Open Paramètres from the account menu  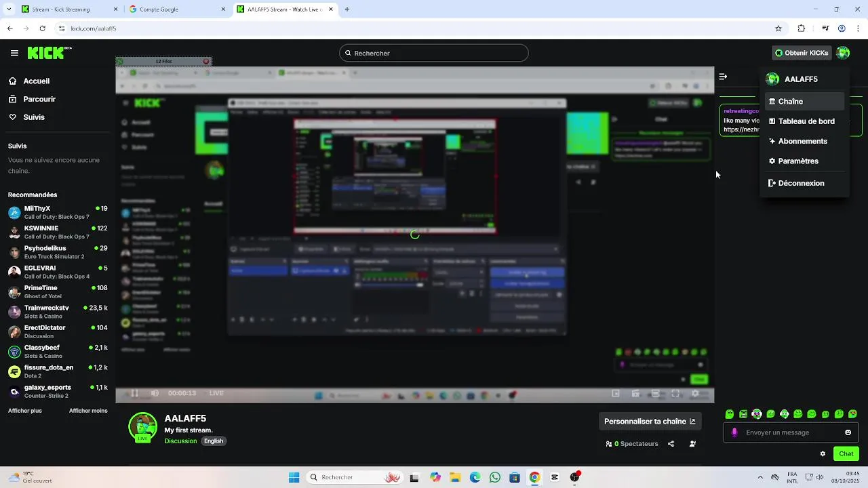point(804,161)
